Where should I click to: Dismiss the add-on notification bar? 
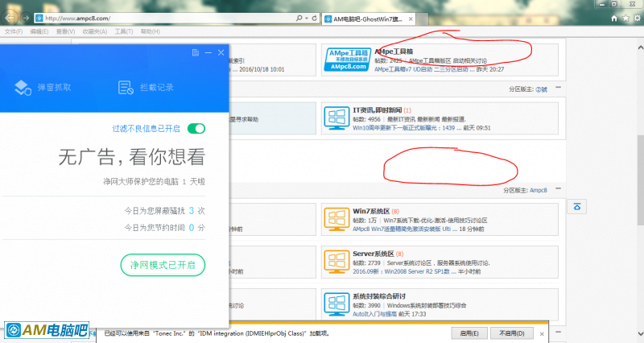tap(542, 334)
